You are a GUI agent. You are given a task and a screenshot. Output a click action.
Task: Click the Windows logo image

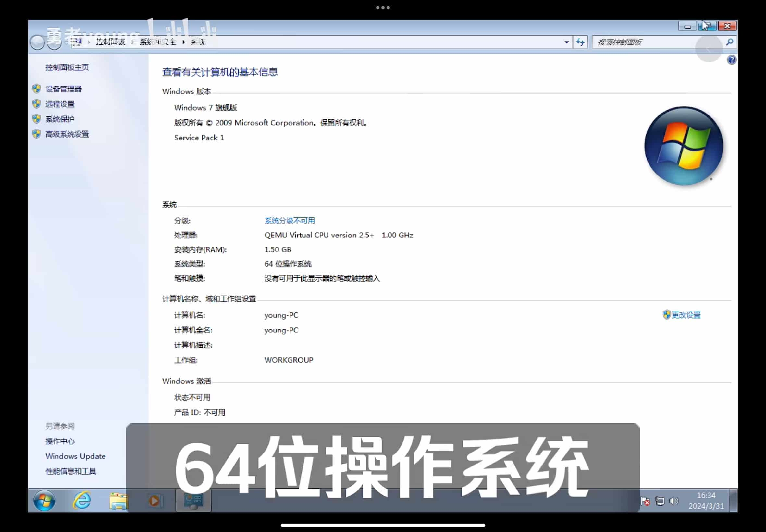[x=684, y=146]
